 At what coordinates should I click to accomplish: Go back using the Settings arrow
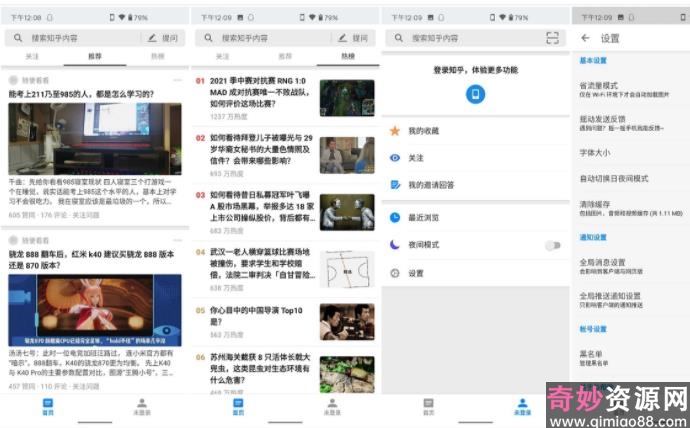pyautogui.click(x=585, y=38)
